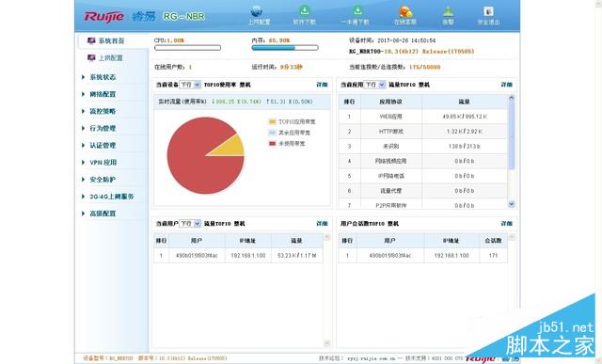
Task: Click 详细 link of application traffic TOP10 panel
Action: [506, 85]
